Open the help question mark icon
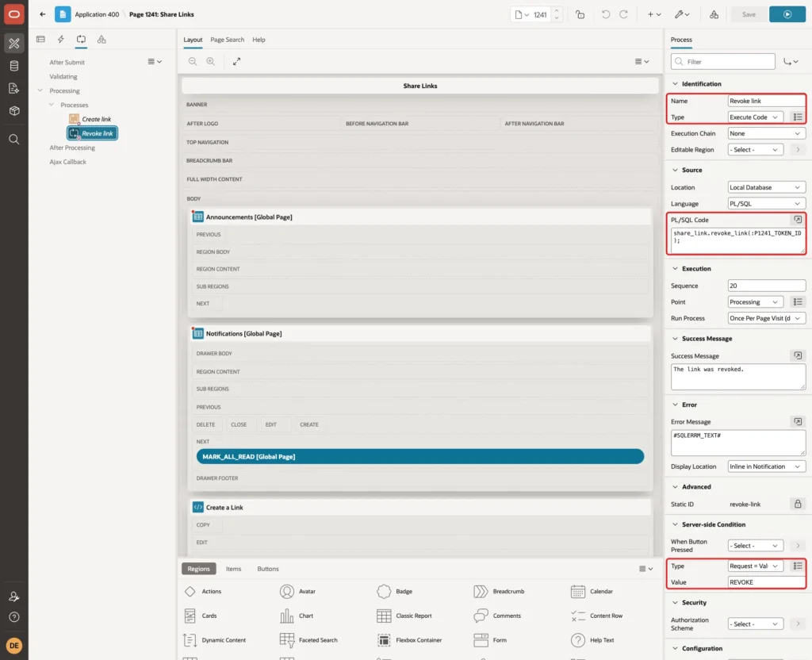This screenshot has width=812, height=660. point(14,617)
